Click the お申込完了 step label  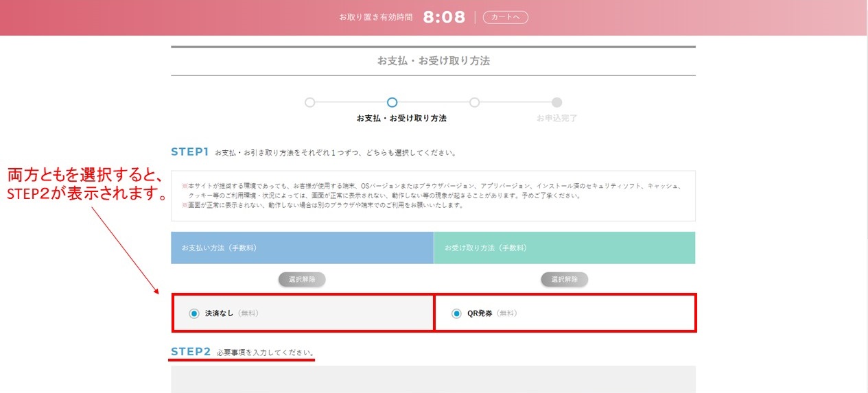[556, 118]
